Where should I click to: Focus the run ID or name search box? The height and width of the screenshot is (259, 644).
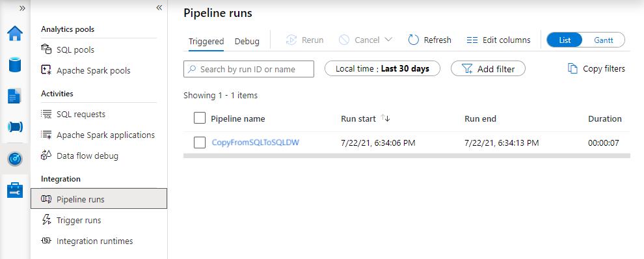[x=248, y=69]
